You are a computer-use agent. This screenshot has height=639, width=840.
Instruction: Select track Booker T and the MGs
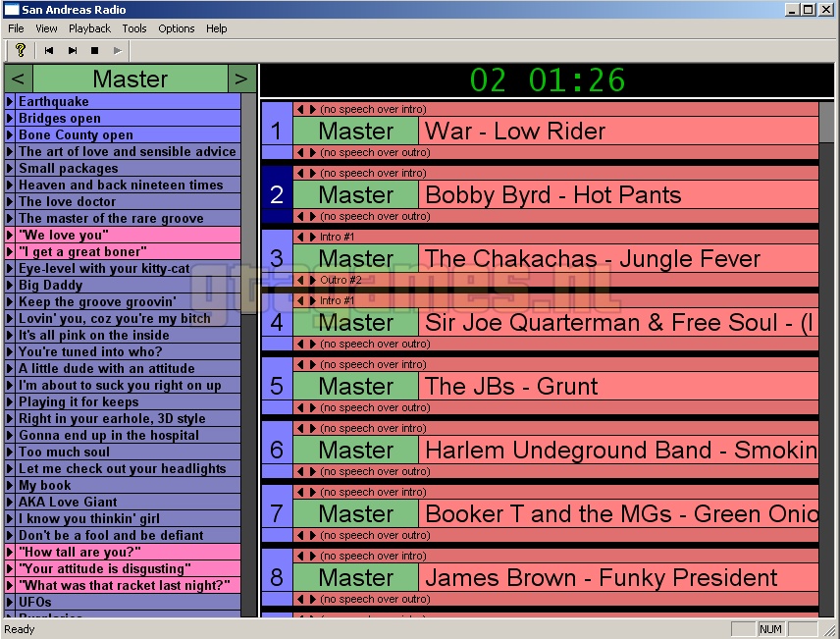coord(619,513)
